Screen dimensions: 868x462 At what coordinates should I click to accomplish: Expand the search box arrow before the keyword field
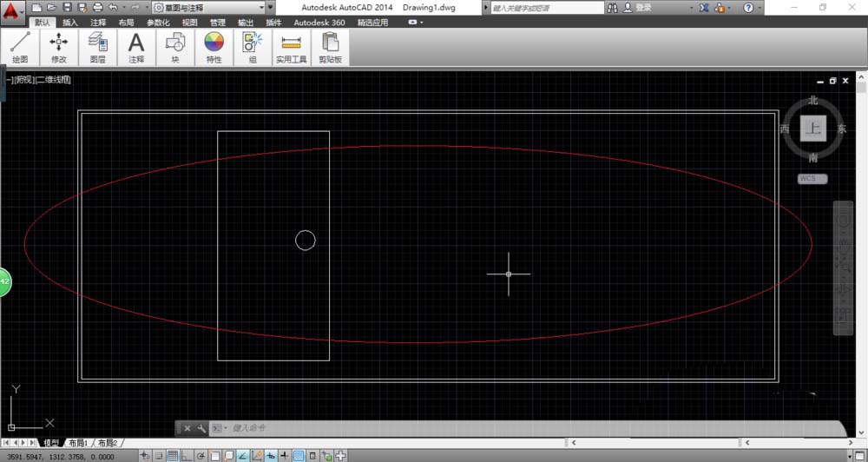[x=486, y=8]
